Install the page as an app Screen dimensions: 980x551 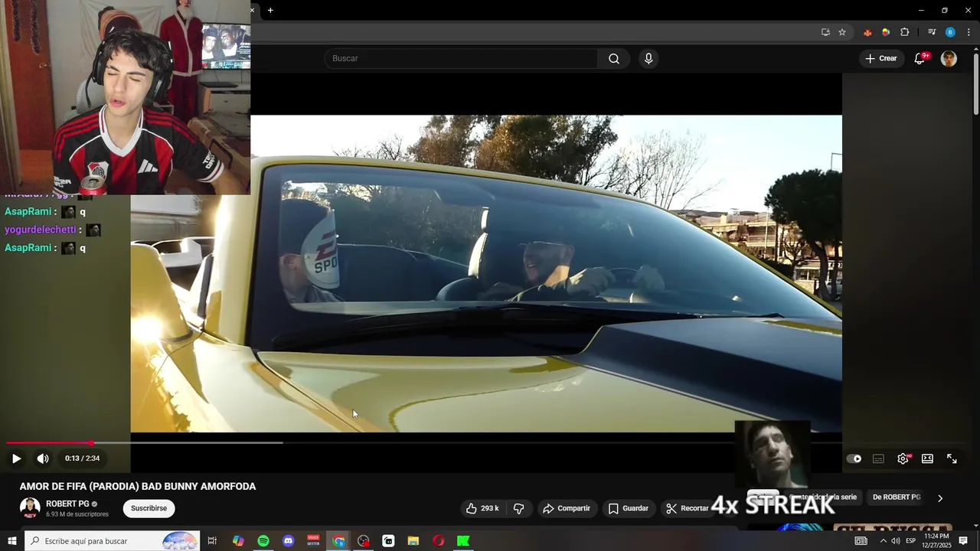(825, 32)
